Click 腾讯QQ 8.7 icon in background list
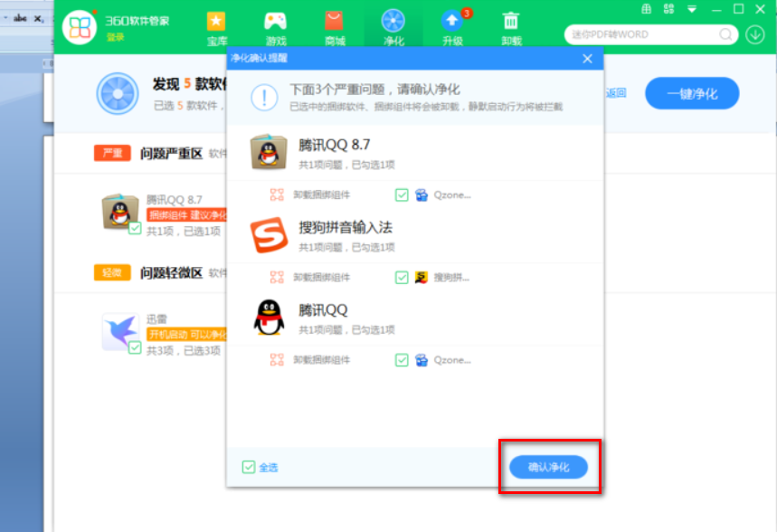Image resolution: width=777 pixels, height=532 pixels. (119, 211)
